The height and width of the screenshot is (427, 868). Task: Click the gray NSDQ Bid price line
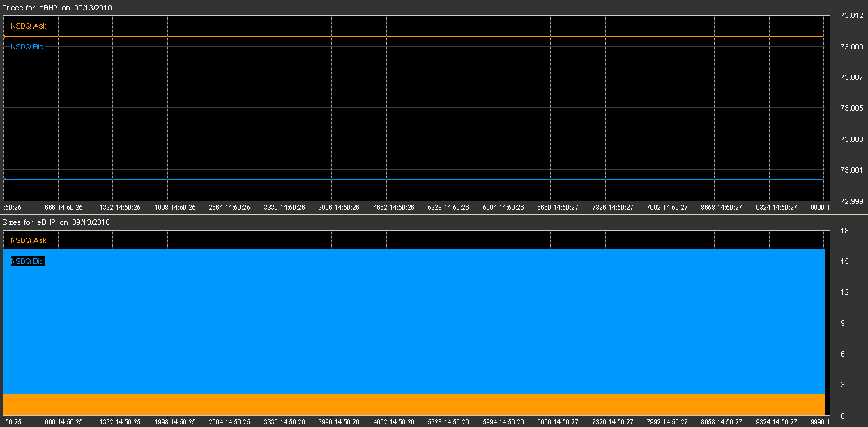[413, 180]
